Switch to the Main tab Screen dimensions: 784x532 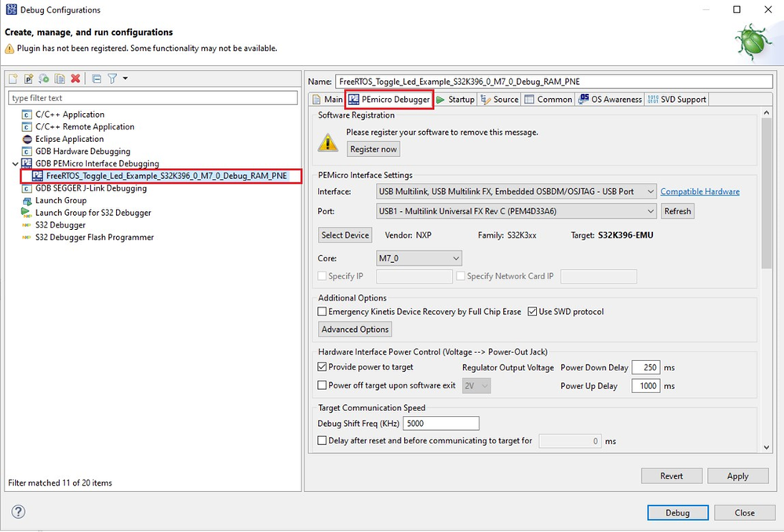(327, 100)
